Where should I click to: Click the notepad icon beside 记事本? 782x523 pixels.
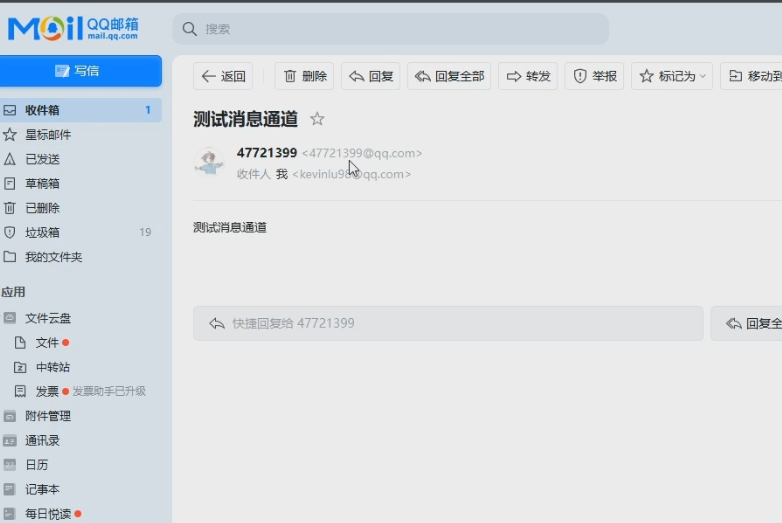(9, 489)
